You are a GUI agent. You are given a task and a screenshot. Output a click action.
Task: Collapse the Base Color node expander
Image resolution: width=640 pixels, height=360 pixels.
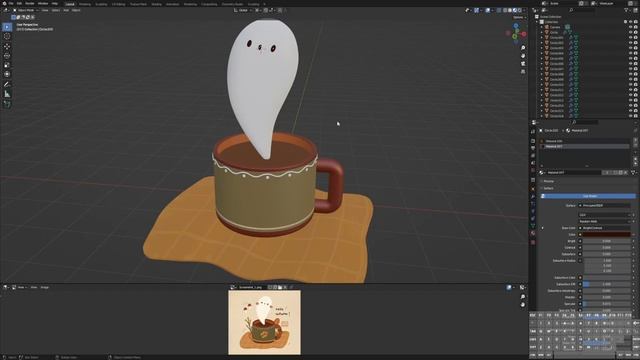point(542,228)
